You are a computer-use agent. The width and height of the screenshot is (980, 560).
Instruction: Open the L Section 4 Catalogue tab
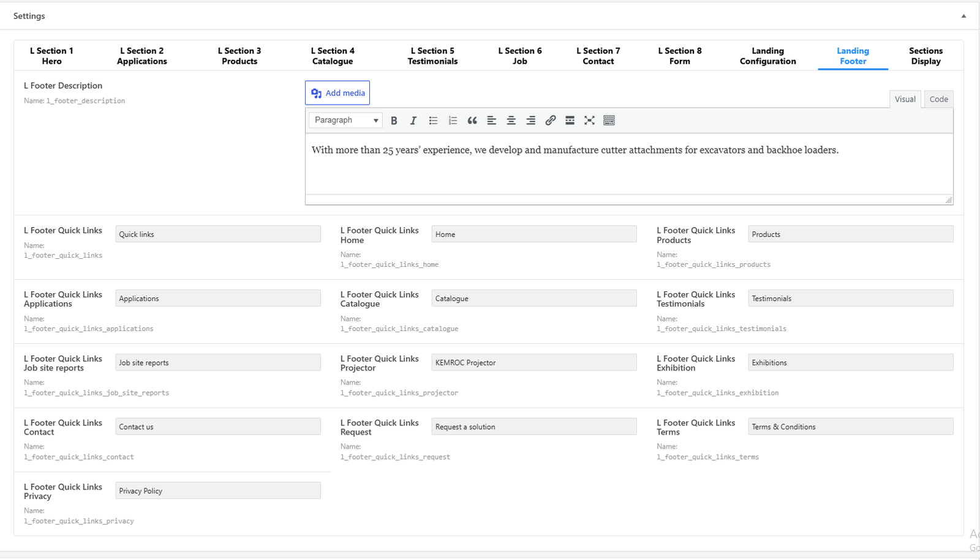click(x=333, y=56)
